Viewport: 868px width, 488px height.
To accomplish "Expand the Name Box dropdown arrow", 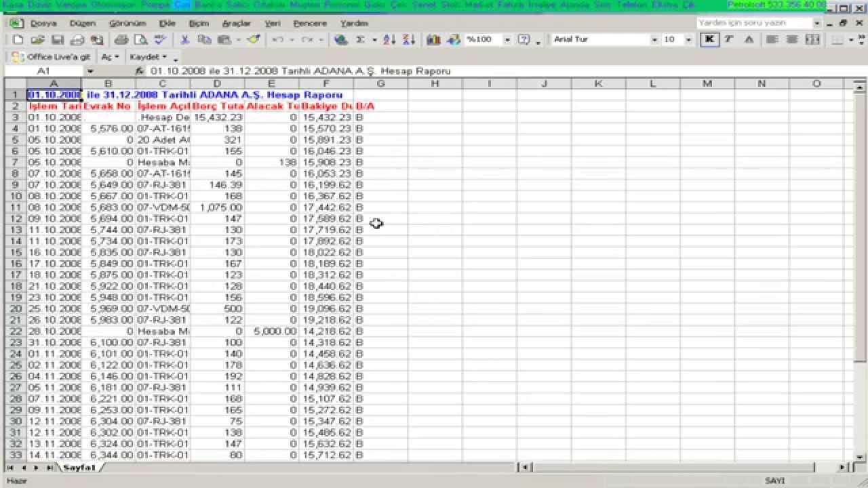I will point(90,71).
